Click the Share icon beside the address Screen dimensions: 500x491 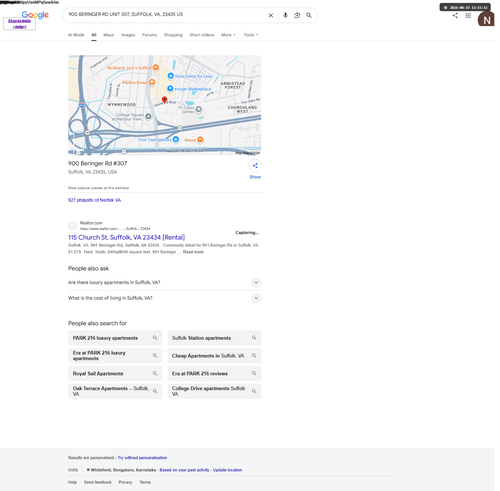[255, 166]
